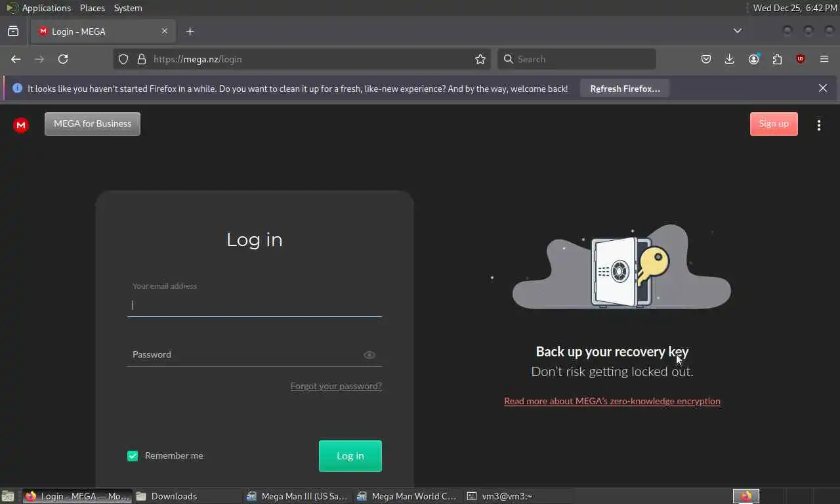Expand the List all tabs dropdown

[738, 31]
